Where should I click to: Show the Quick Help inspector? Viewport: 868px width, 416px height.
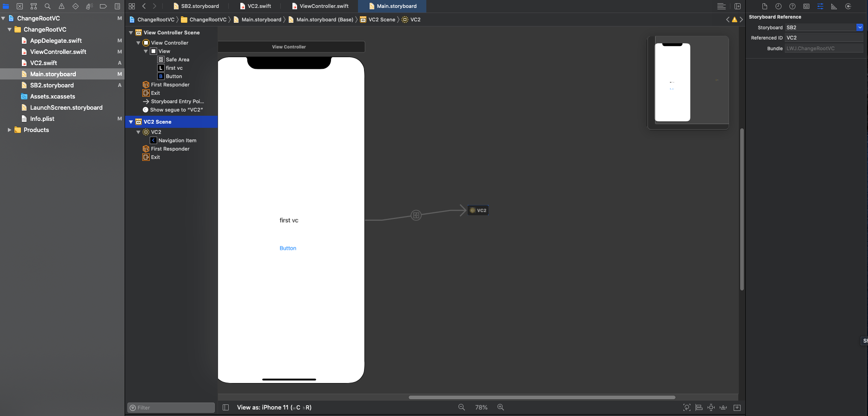point(792,6)
